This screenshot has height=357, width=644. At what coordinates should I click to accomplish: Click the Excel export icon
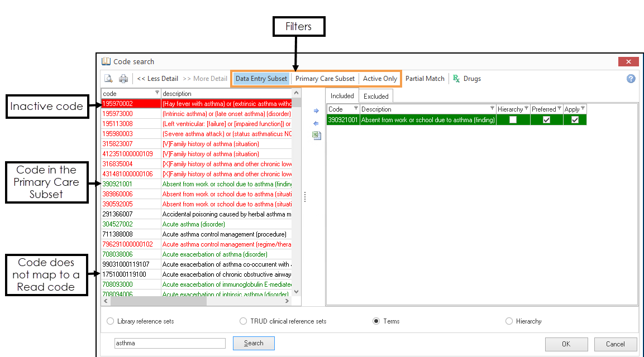click(317, 135)
